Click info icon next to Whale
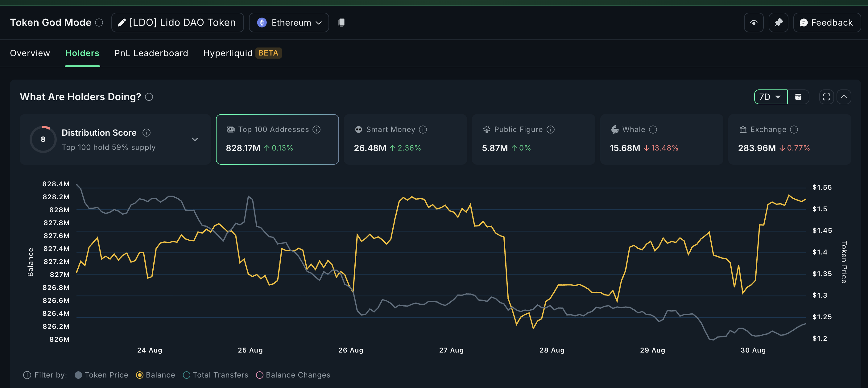868x388 pixels. (x=653, y=130)
